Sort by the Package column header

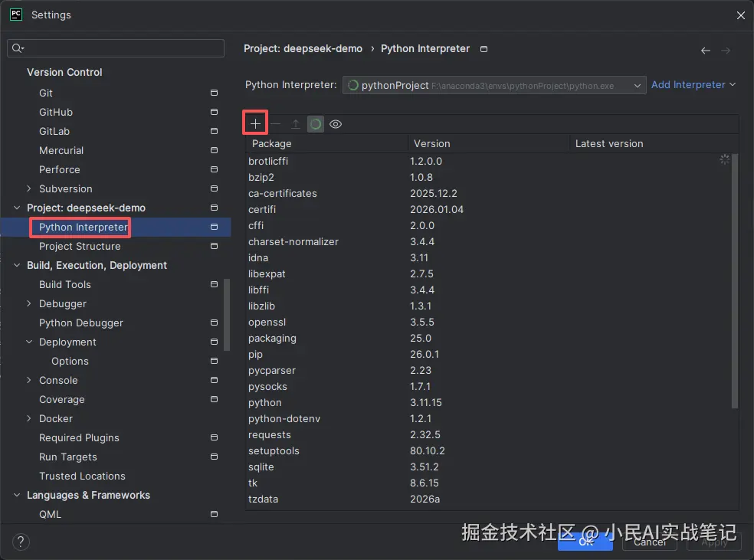[326, 144]
